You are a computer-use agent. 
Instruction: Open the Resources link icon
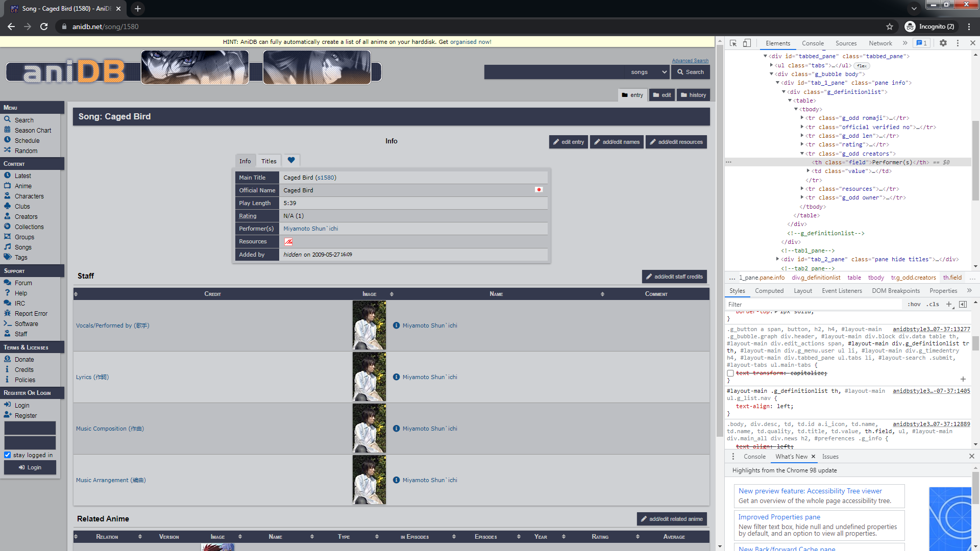click(x=288, y=242)
